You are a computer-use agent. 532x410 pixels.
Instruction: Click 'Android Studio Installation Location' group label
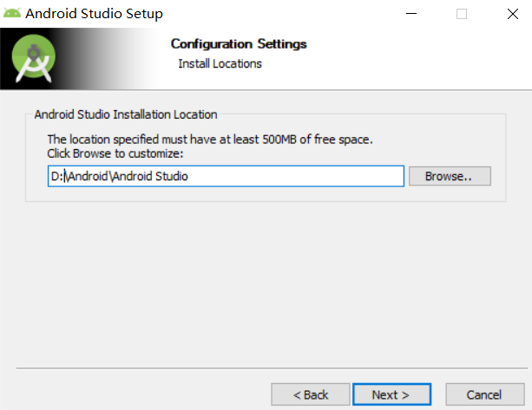pyautogui.click(x=126, y=114)
